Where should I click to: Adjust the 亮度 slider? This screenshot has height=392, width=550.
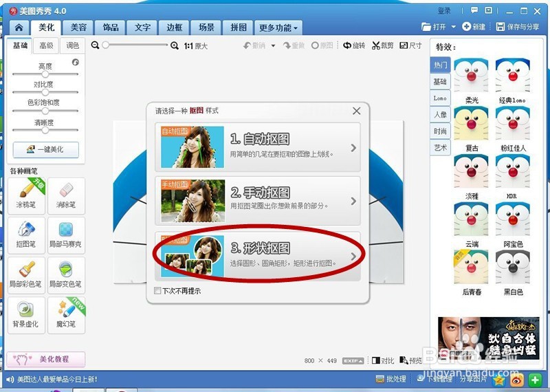click(x=45, y=74)
